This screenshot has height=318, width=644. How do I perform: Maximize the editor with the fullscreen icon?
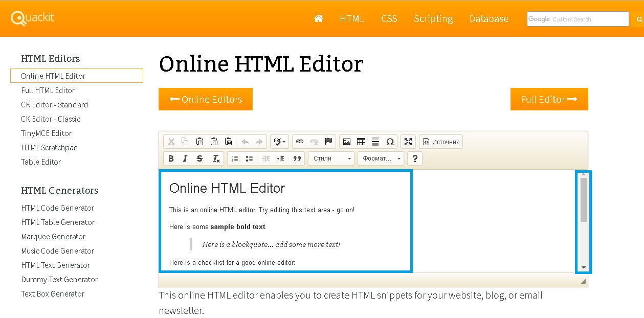pos(408,142)
